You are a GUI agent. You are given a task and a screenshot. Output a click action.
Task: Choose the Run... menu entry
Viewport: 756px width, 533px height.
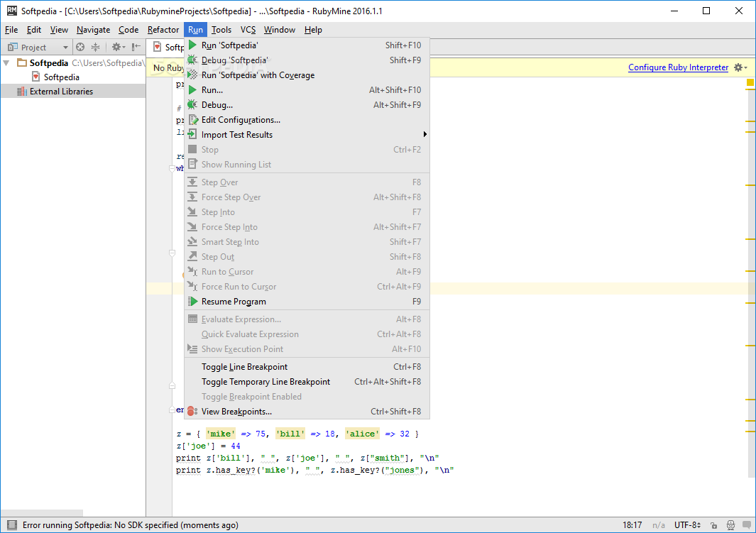point(307,90)
